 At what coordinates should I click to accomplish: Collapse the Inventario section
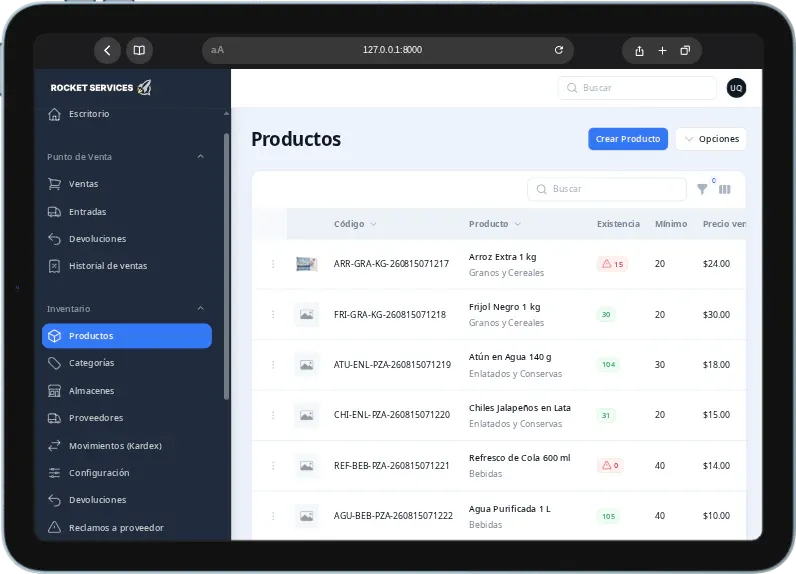pyautogui.click(x=201, y=308)
